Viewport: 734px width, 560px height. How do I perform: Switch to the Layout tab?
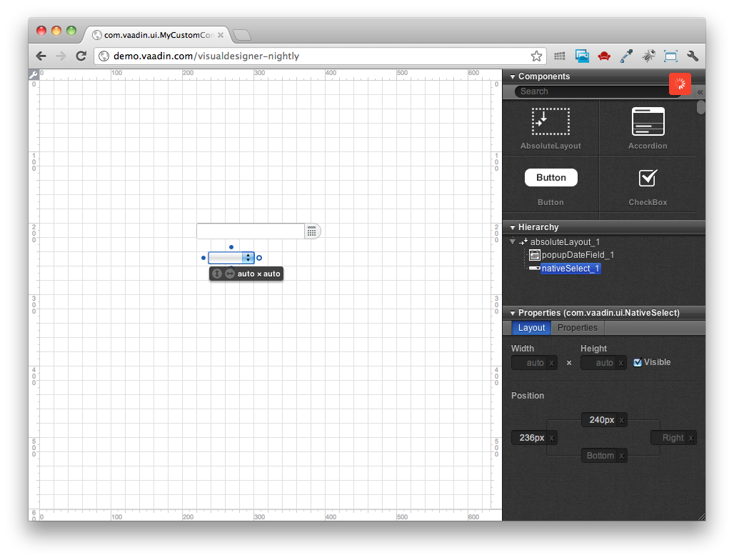point(531,327)
